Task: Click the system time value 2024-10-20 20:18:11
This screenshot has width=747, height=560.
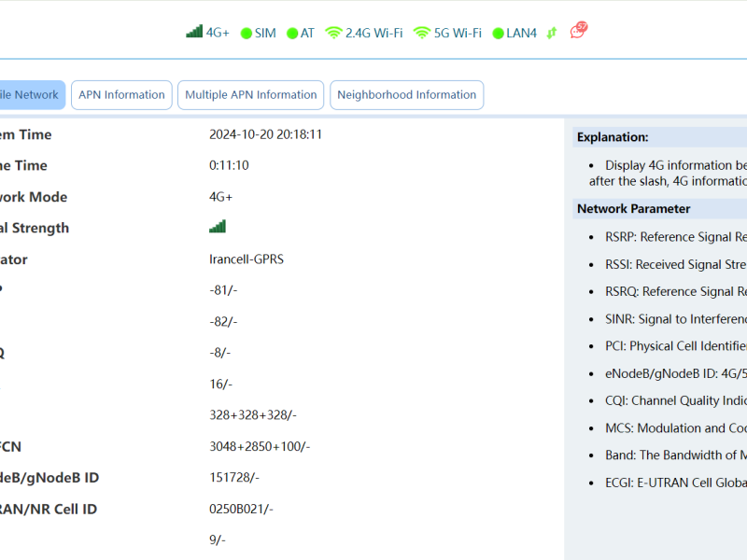Action: click(x=265, y=134)
